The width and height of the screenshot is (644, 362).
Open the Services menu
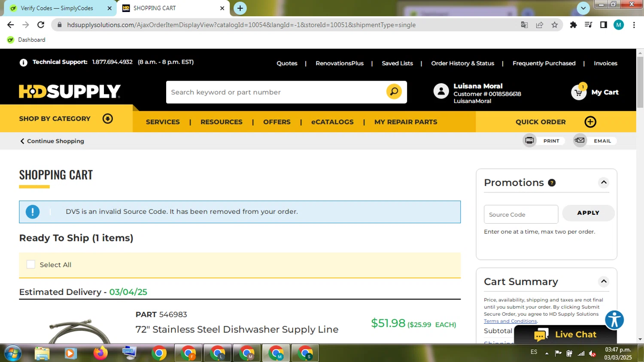click(163, 122)
